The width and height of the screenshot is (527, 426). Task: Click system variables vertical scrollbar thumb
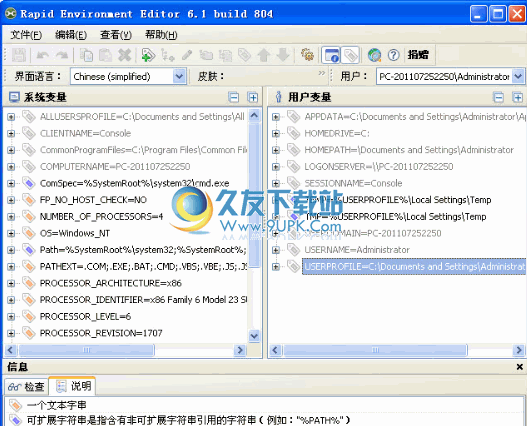click(x=254, y=195)
